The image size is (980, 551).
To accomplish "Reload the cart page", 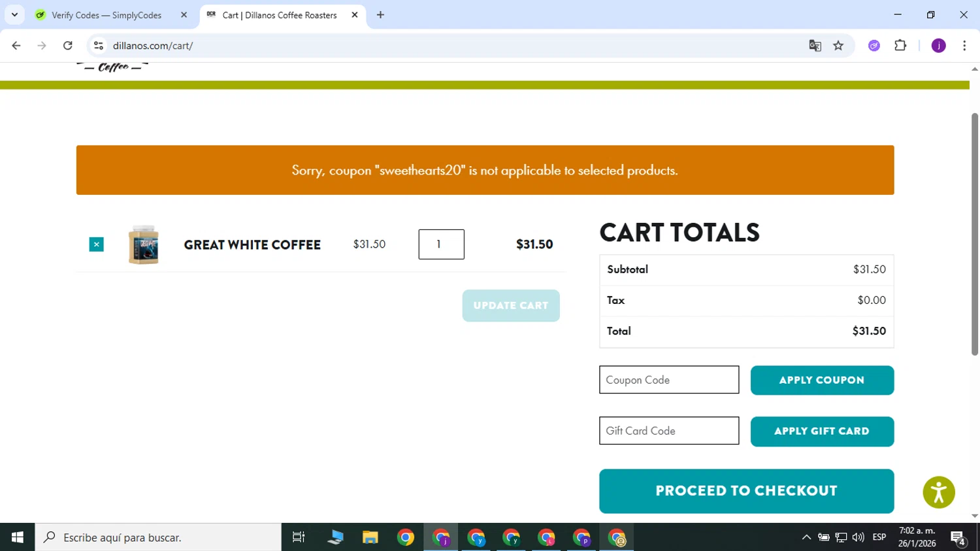I will pyautogui.click(x=68, y=46).
